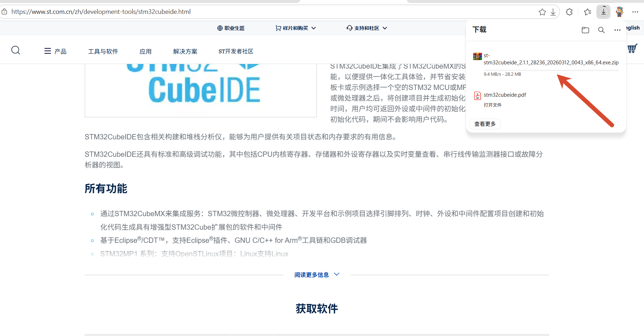Expand the 支持和社区 dropdown

(367, 28)
